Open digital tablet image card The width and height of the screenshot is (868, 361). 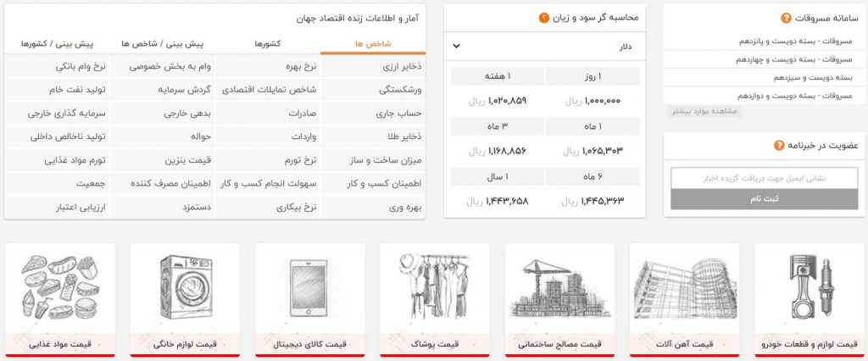[x=309, y=288]
